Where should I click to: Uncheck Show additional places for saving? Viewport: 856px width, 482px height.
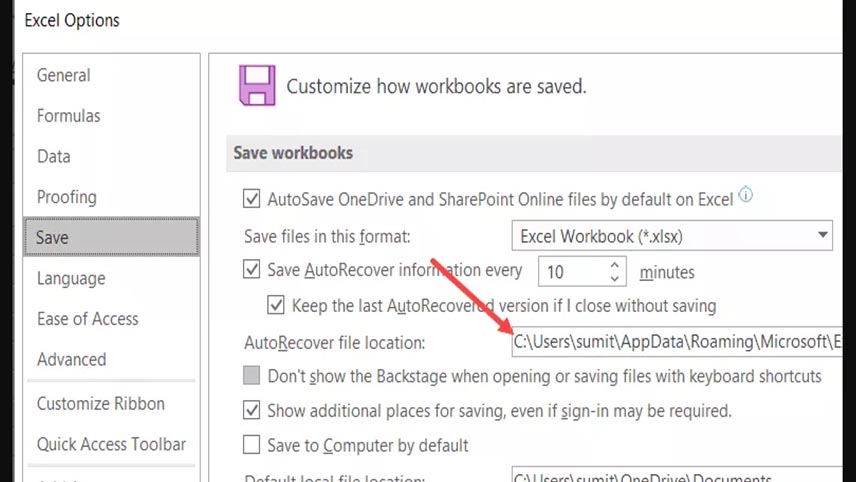click(252, 410)
